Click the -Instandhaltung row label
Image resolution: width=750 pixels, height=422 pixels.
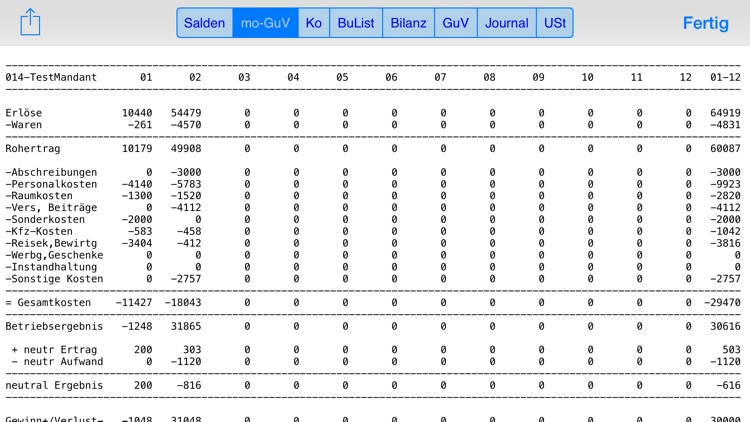click(51, 267)
